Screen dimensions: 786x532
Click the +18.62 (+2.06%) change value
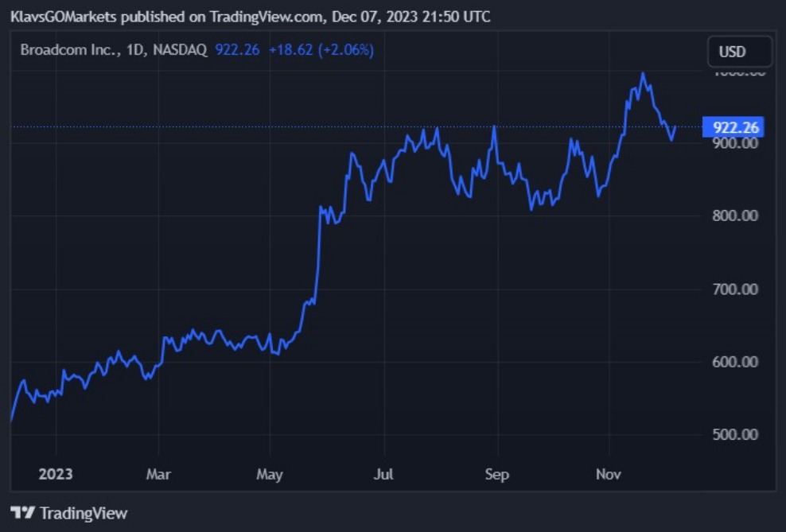tap(321, 49)
